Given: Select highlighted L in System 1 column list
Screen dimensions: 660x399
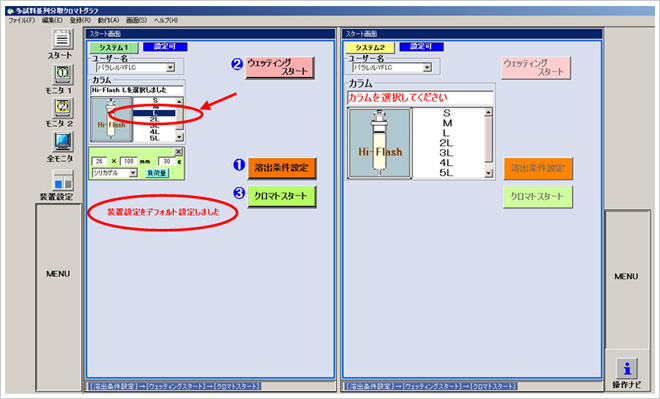Looking at the screenshot, I should point(154,113).
